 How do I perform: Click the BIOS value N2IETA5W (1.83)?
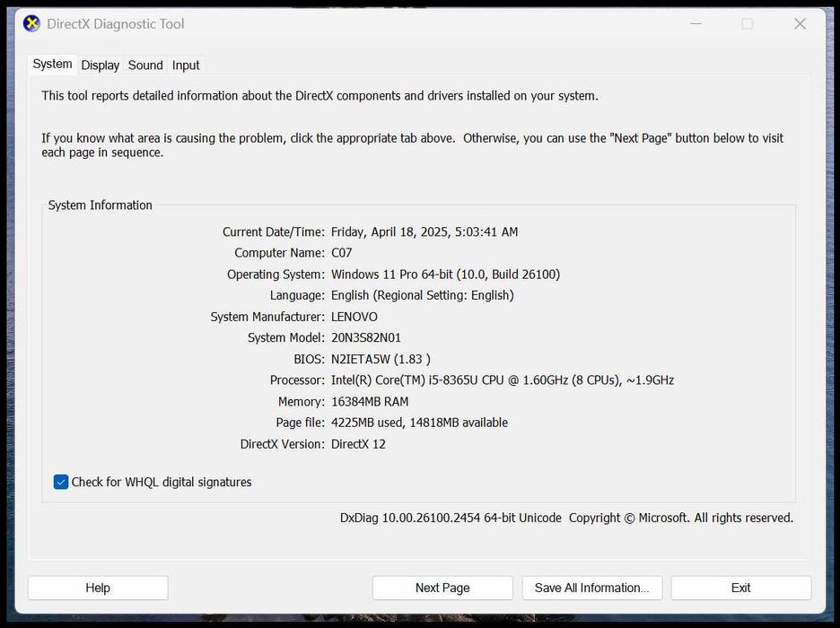tap(381, 359)
